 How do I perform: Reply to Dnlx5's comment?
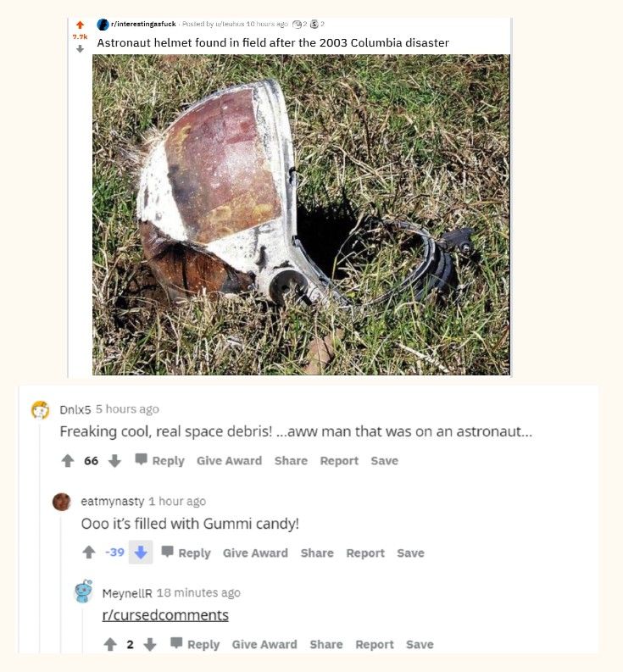pyautogui.click(x=160, y=461)
